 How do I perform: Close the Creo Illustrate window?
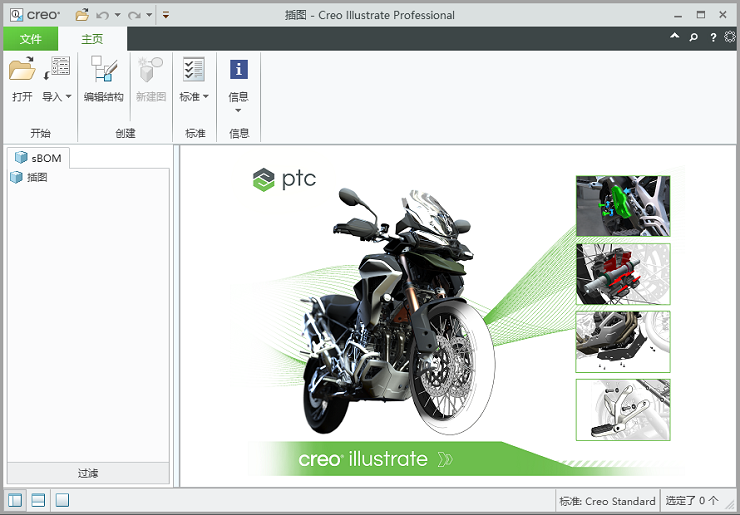(723, 15)
